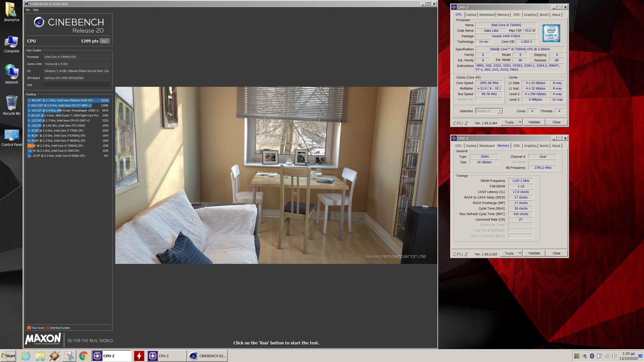Switch to Graphics tab in top CPU-Z window
Image resolution: width=644 pixels, height=362 pixels.
click(x=530, y=15)
